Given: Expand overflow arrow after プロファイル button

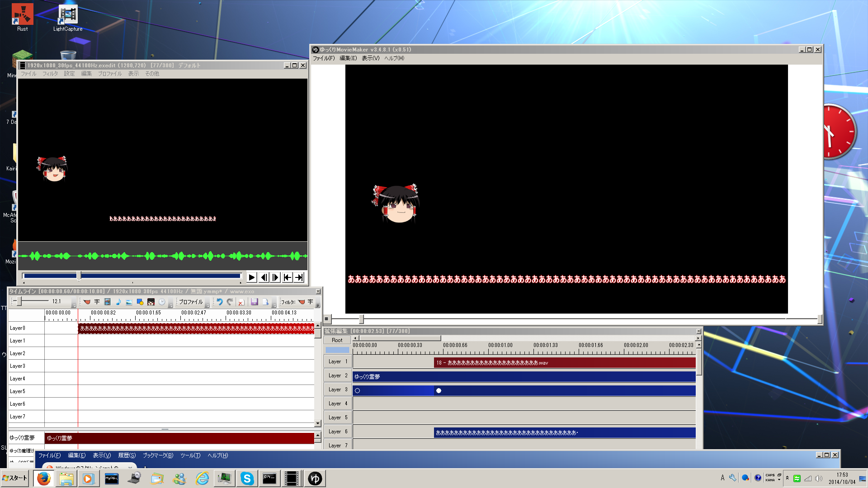Looking at the screenshot, I should [x=207, y=303].
